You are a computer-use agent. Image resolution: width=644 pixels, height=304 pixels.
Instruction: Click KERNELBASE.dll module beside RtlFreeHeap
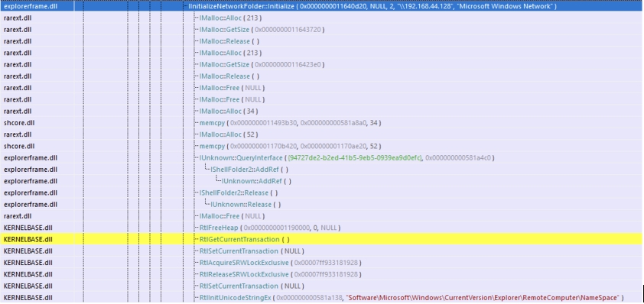pos(28,228)
